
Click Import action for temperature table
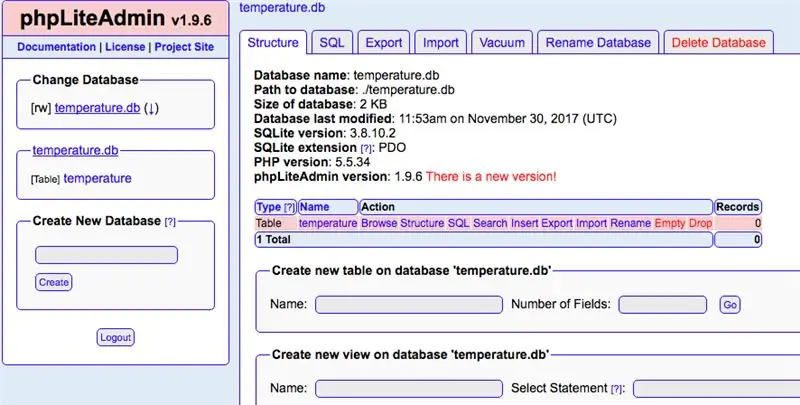[x=591, y=223]
